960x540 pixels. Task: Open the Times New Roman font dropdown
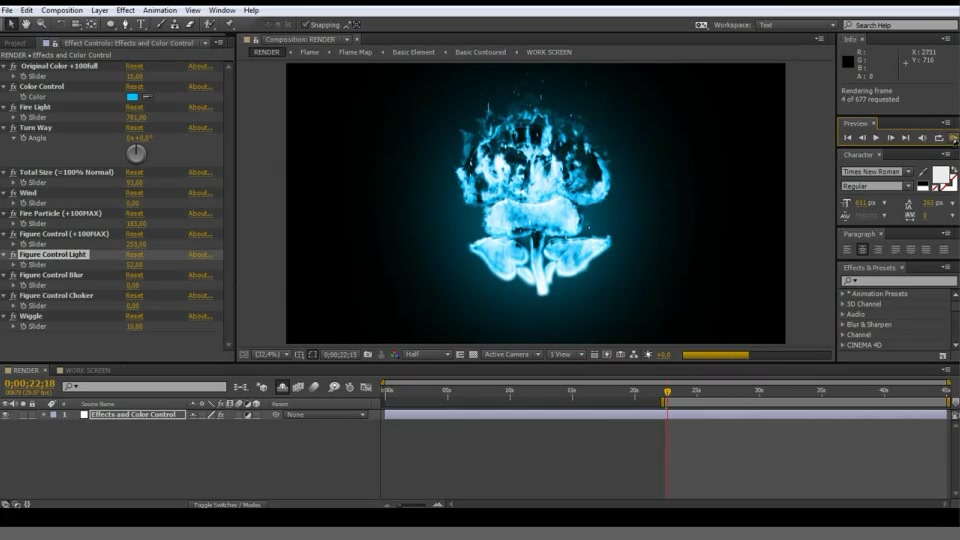pos(877,171)
